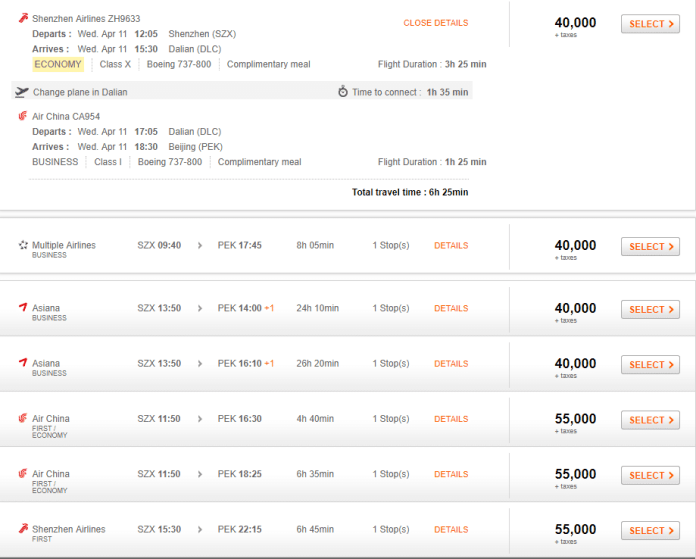Click the 'PEK 14:00 +1' arrival time
Image resolution: width=696 pixels, height=559 pixels.
pyautogui.click(x=245, y=308)
